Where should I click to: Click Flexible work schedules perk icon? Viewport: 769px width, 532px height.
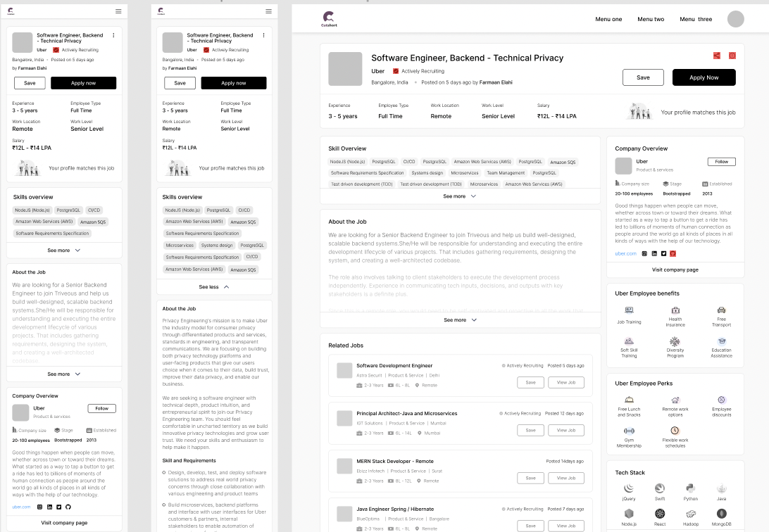point(675,431)
